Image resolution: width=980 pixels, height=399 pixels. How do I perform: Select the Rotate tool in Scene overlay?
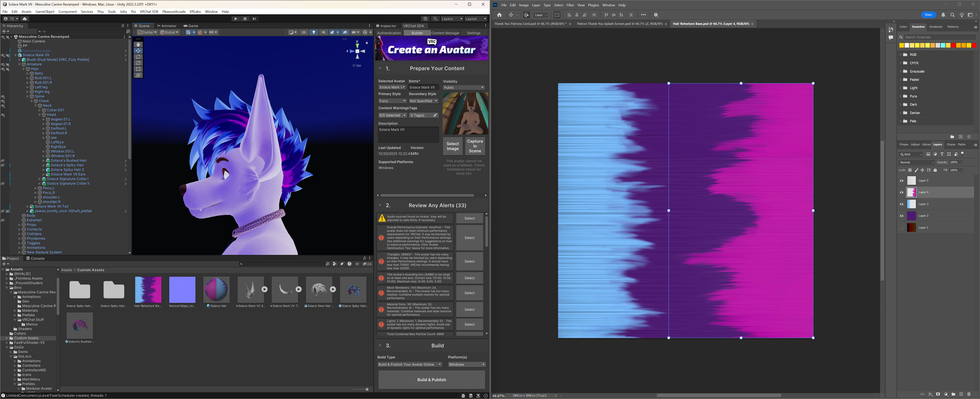[138, 57]
